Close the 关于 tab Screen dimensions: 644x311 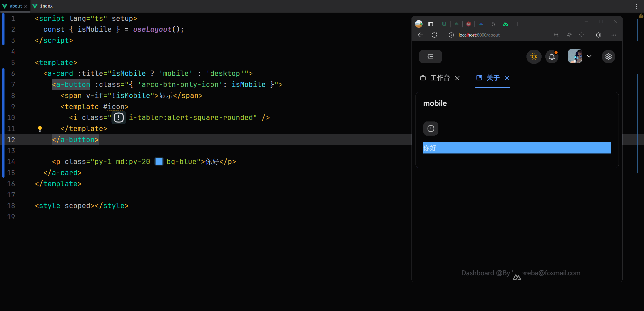(507, 78)
